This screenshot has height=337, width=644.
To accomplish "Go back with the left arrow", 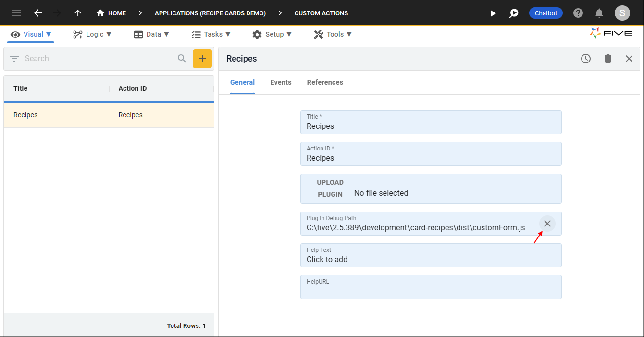I will 38,13.
